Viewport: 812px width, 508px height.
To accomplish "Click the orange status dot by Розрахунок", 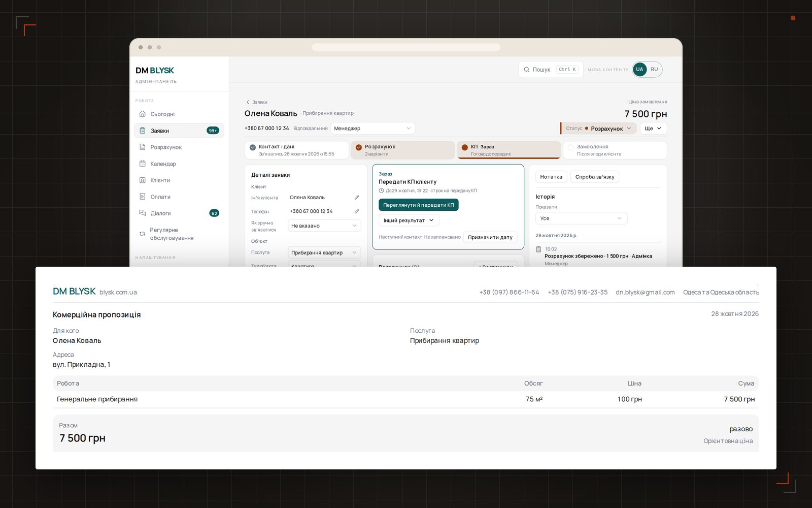I will 587,129.
